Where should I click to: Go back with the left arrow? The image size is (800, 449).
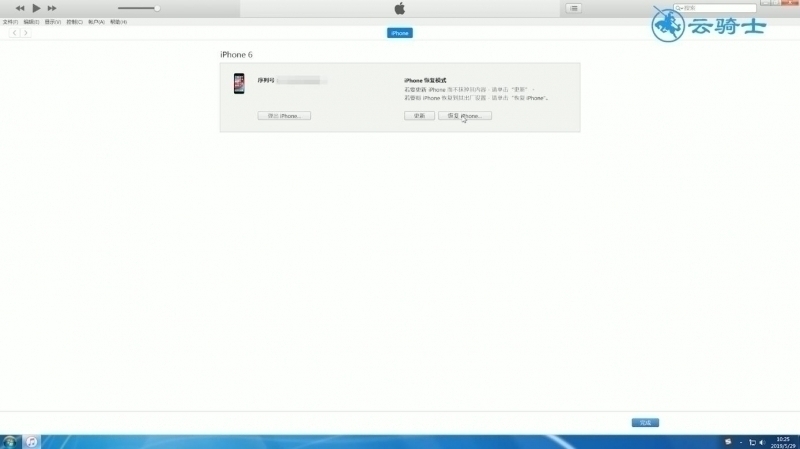click(14, 33)
